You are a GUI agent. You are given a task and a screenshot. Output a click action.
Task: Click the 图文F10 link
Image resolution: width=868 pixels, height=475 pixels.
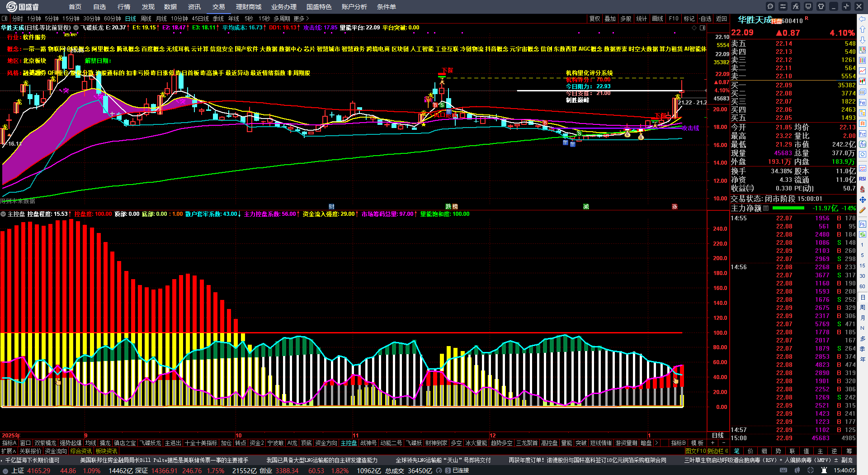click(x=696, y=451)
